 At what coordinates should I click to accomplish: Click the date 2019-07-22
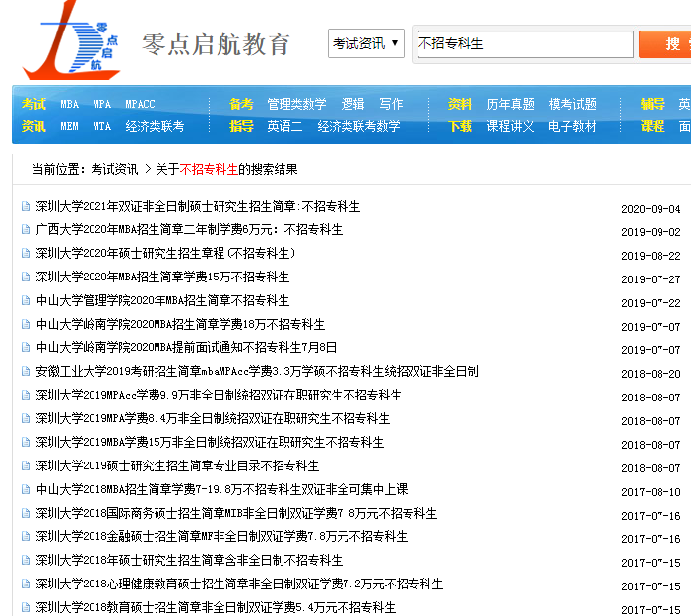click(651, 303)
